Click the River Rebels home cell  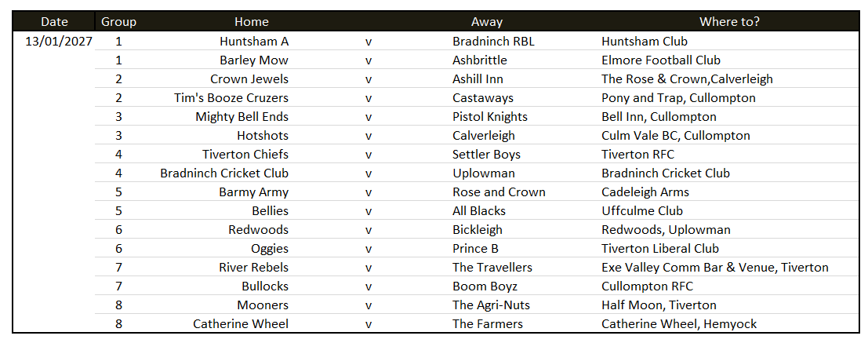[x=253, y=267]
